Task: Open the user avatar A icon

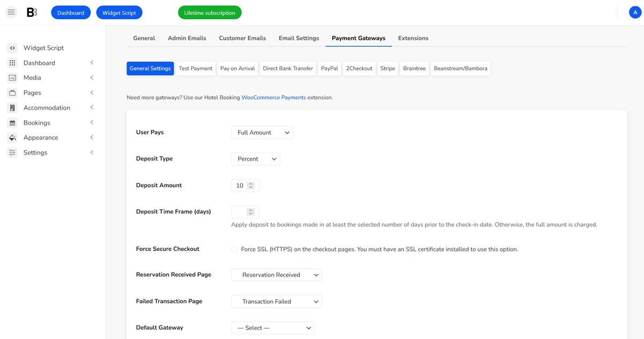Action: coord(635,12)
